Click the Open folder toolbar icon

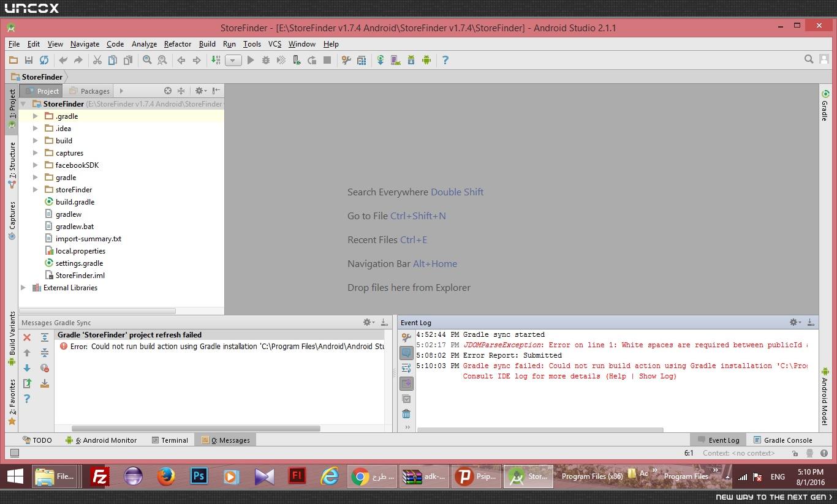pyautogui.click(x=13, y=60)
